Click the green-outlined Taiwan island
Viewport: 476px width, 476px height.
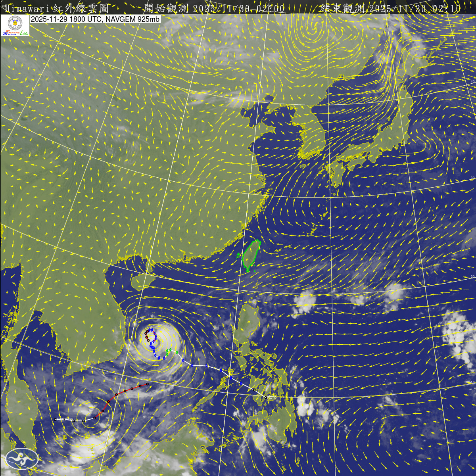[x=251, y=256]
